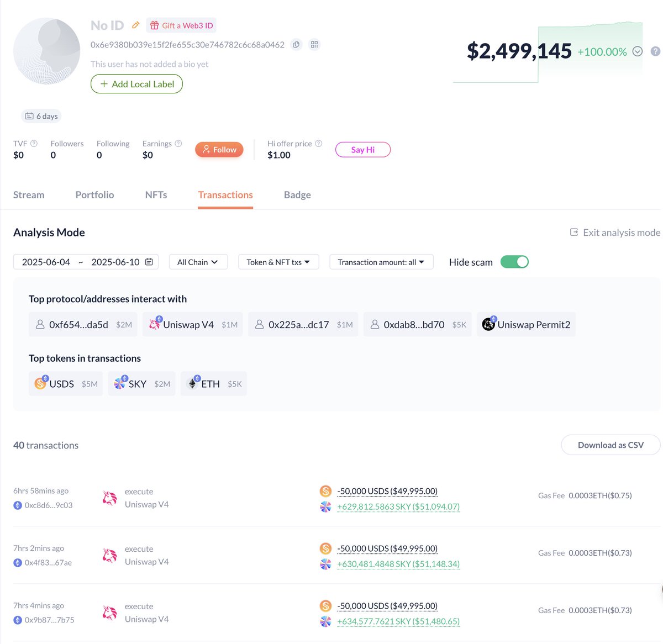Image resolution: width=663 pixels, height=644 pixels.
Task: Click Uniswap icon on 0x4f83...67ae transaction
Action: pyautogui.click(x=109, y=556)
